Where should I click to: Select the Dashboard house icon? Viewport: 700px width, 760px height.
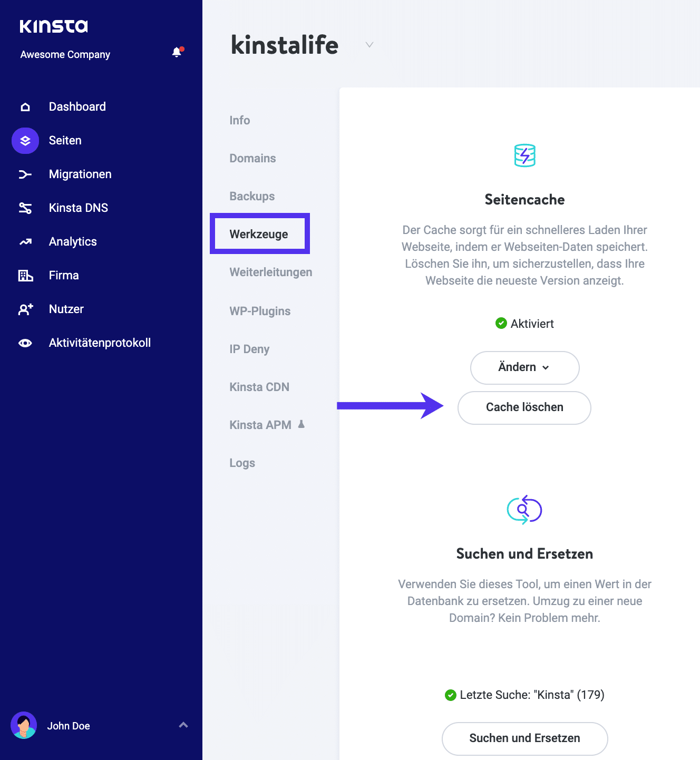(25, 106)
